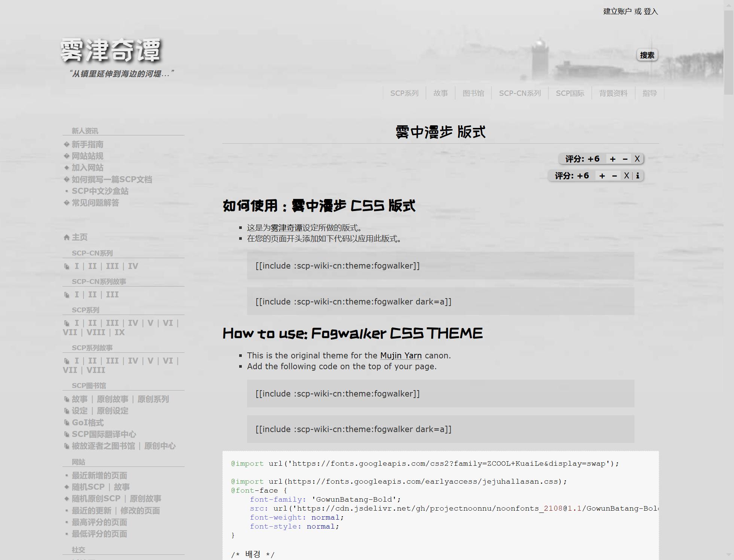This screenshot has height=560, width=734.
Task: Open the SCP-CN系列 top navigation menu
Action: pyautogui.click(x=520, y=93)
